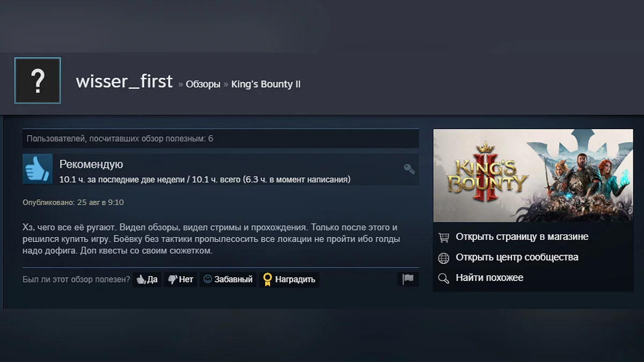This screenshot has width=644, height=362.
Task: Open wisser_first profile name link
Action: [125, 82]
